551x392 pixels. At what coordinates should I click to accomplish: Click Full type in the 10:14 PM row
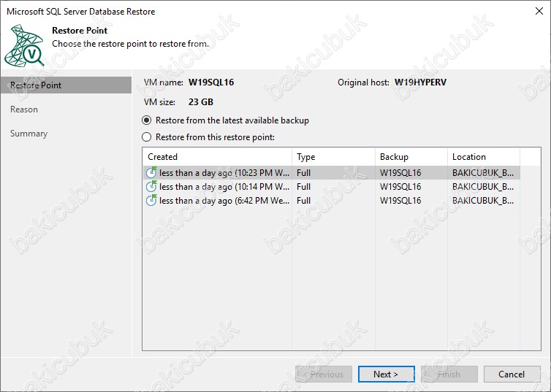click(303, 187)
